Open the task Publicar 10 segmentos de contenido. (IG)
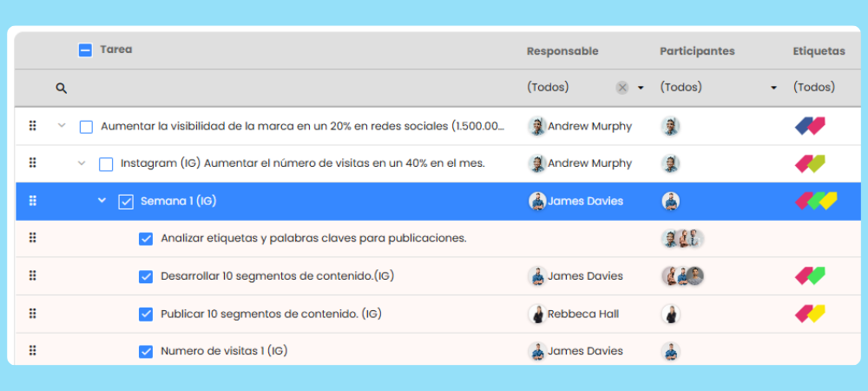The image size is (868, 391). pyautogui.click(x=271, y=314)
